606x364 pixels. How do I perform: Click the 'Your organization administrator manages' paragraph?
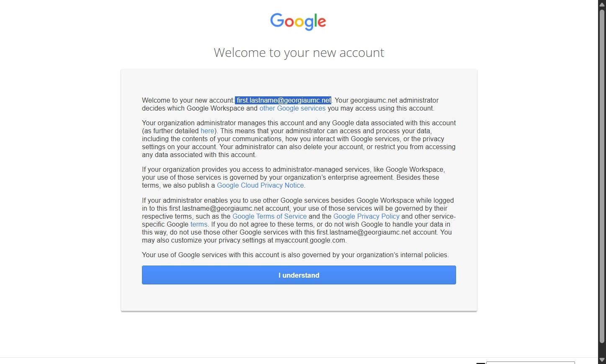298,139
